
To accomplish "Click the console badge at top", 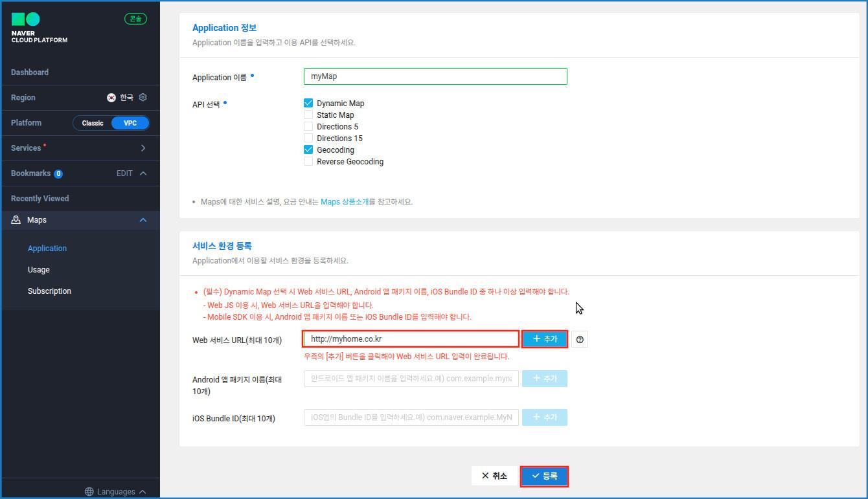I will 135,19.
